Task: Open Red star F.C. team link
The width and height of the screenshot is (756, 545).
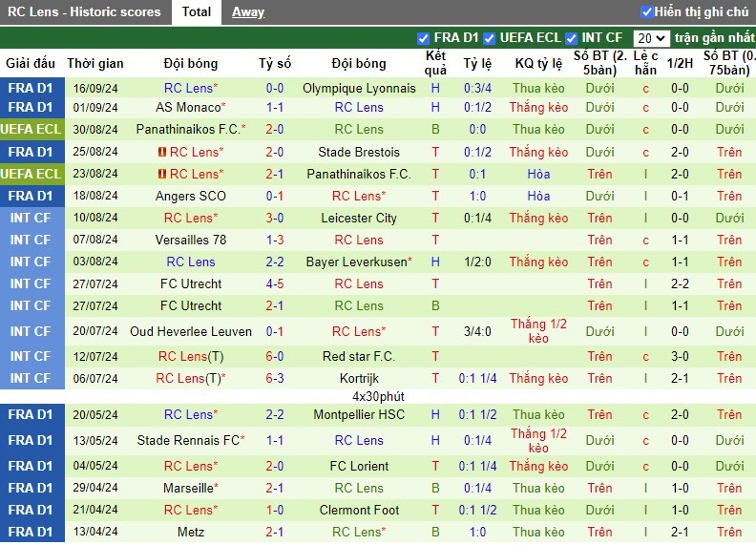Action: (x=359, y=356)
